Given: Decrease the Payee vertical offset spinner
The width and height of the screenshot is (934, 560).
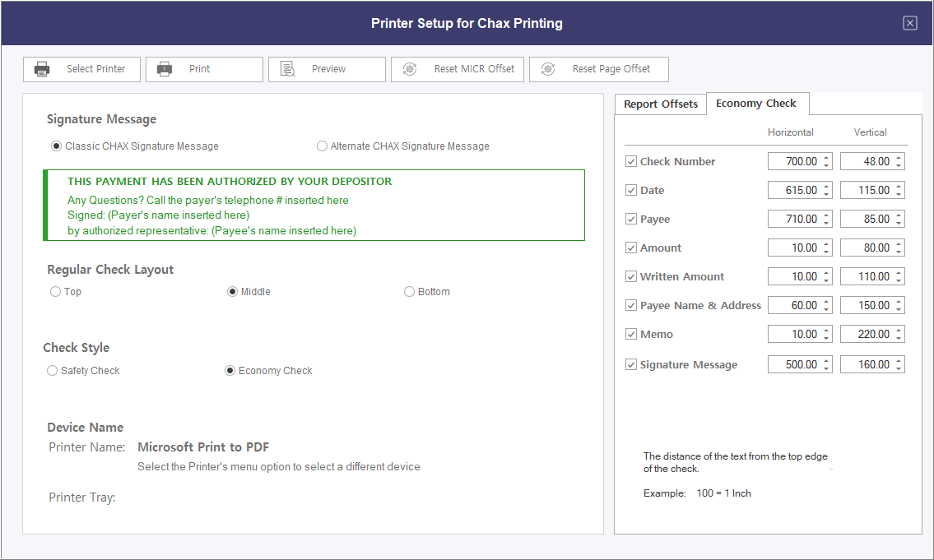Looking at the screenshot, I should [899, 223].
